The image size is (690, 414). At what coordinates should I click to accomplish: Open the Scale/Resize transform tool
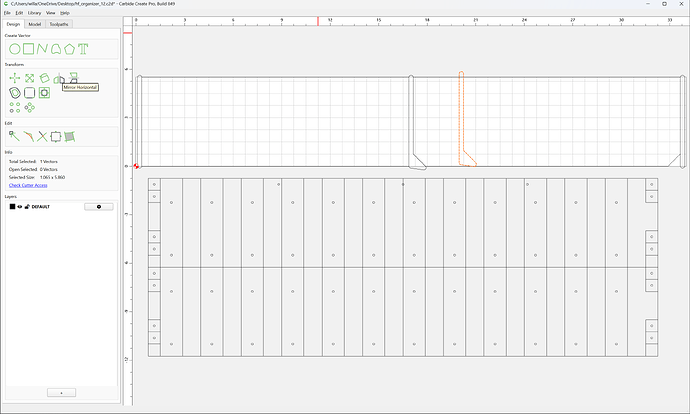29,78
